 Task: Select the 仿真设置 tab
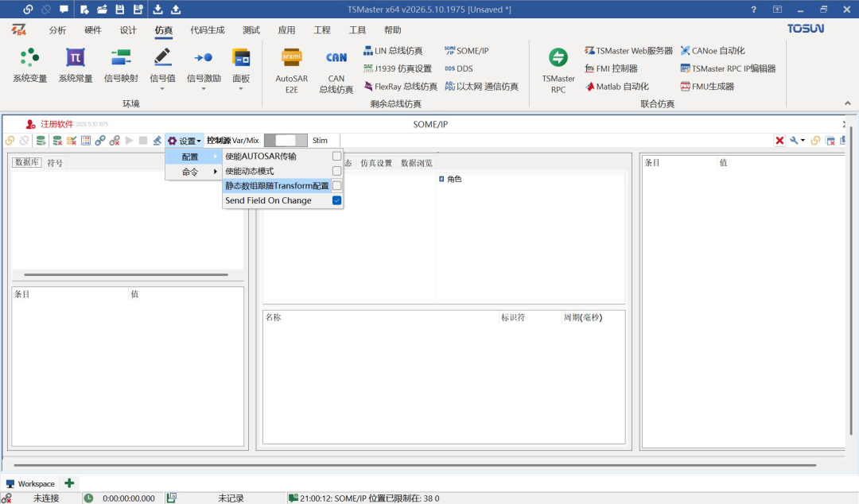click(x=376, y=163)
